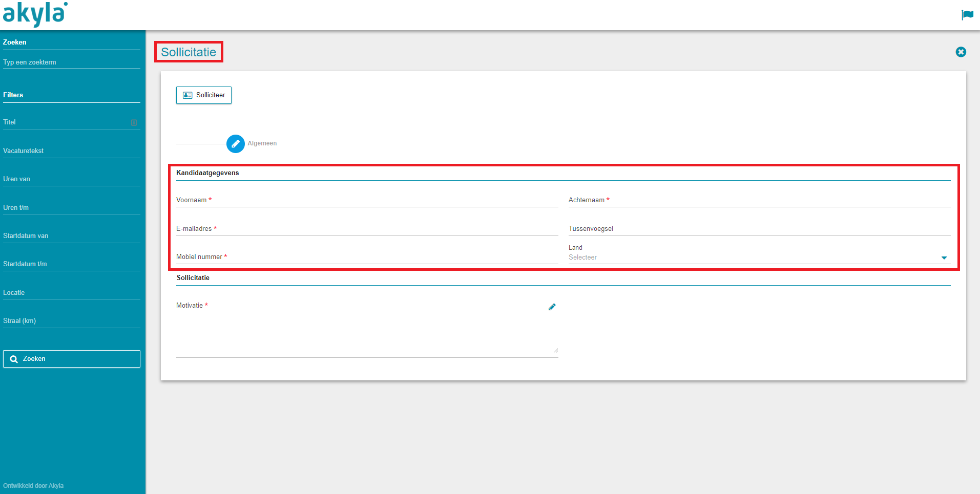The width and height of the screenshot is (980, 494).
Task: Click the Tussenvoegsel input field
Action: coord(760,229)
